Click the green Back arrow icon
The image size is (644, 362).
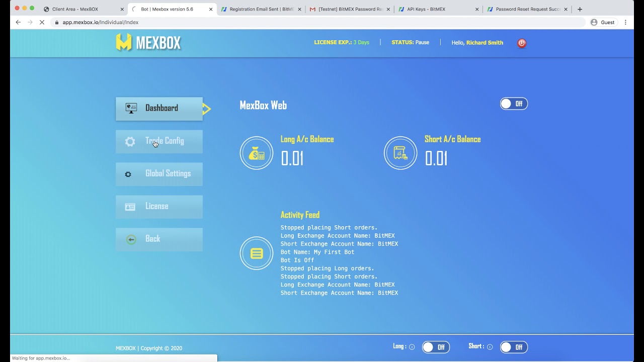[131, 239]
